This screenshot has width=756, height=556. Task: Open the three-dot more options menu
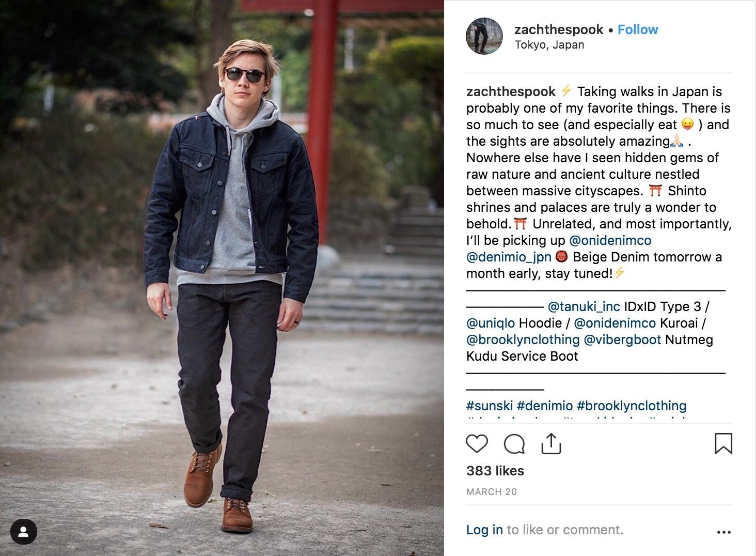pyautogui.click(x=724, y=532)
